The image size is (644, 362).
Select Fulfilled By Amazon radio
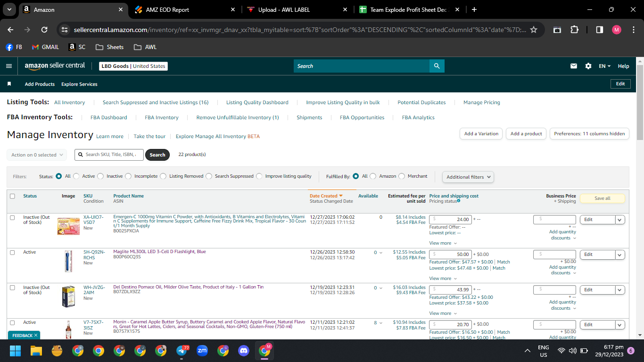[373, 176]
